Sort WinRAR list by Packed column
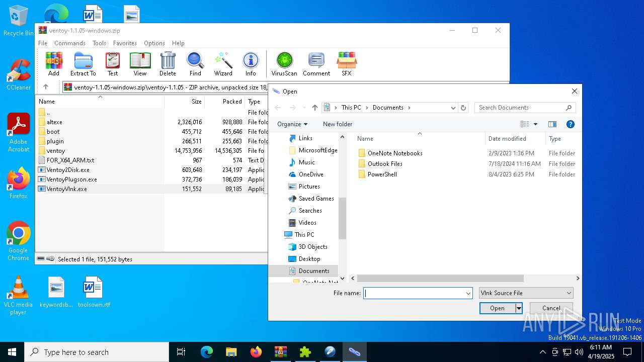The width and height of the screenshot is (644, 362). [x=225, y=102]
